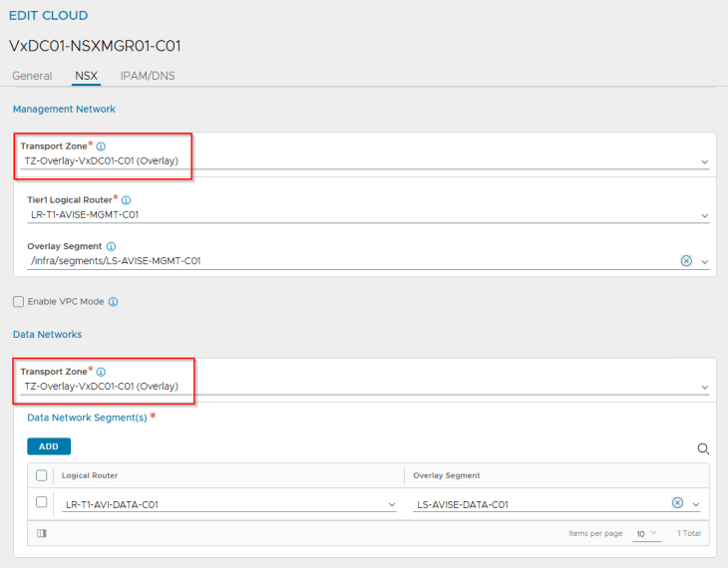The width and height of the screenshot is (728, 568).
Task: Expand the LR-T1-AVI-DATA-C01 Logical Router dropdown
Action: pyautogui.click(x=391, y=504)
